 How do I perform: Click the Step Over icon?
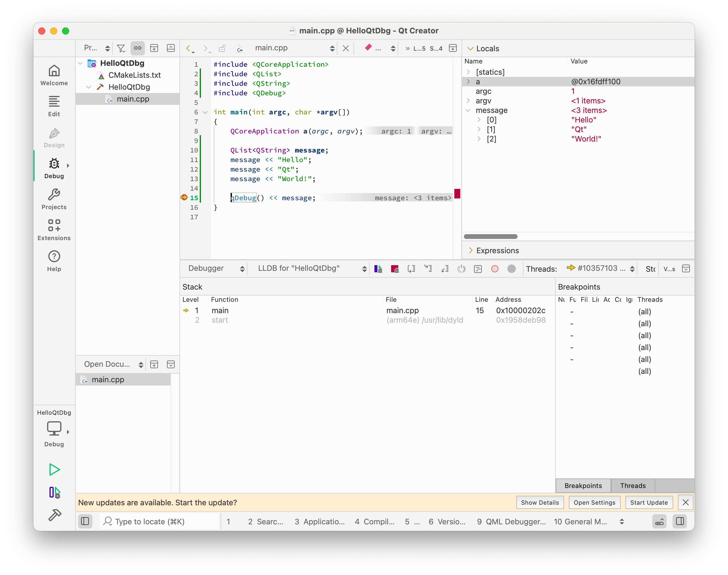point(411,269)
